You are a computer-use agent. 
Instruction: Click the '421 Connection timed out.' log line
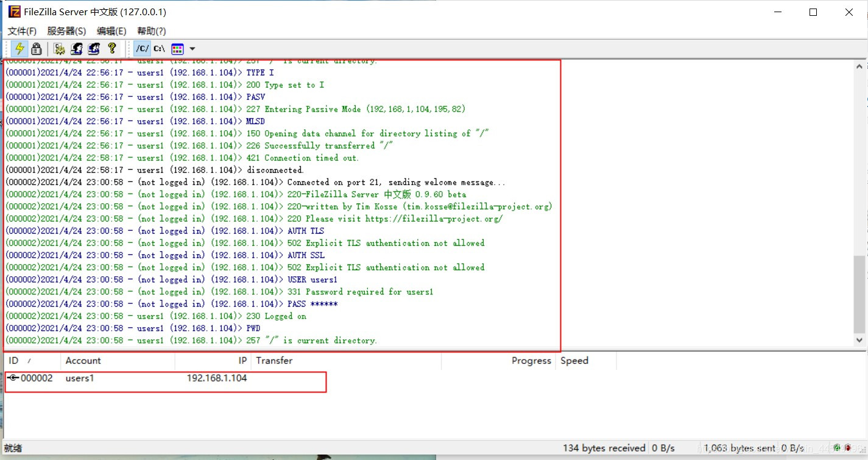[x=182, y=158]
